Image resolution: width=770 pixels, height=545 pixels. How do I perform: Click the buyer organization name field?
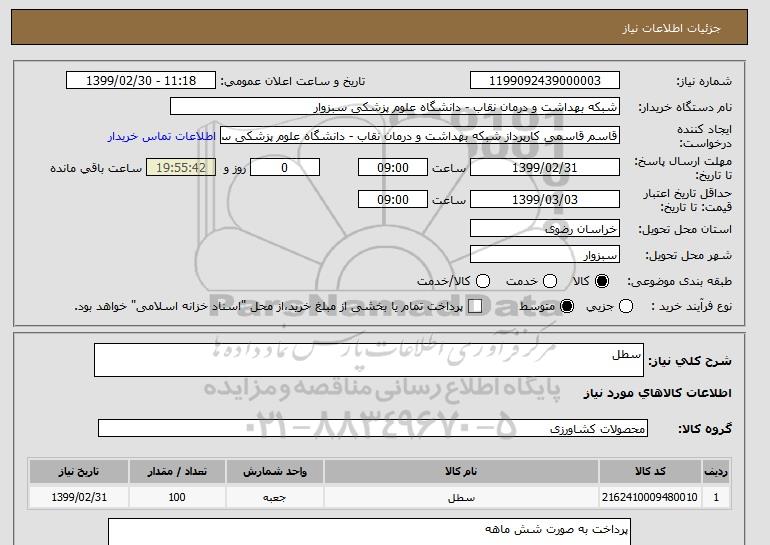395,107
